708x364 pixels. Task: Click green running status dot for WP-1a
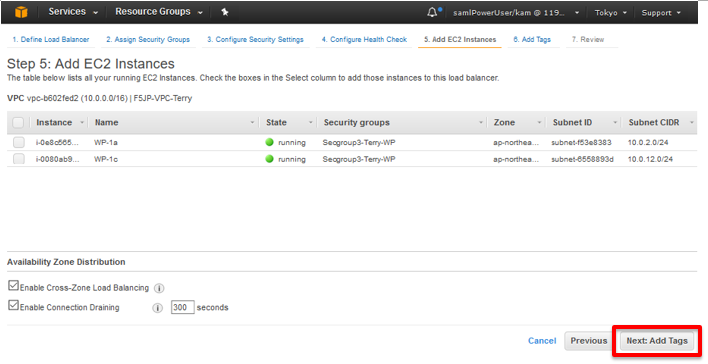click(x=270, y=142)
